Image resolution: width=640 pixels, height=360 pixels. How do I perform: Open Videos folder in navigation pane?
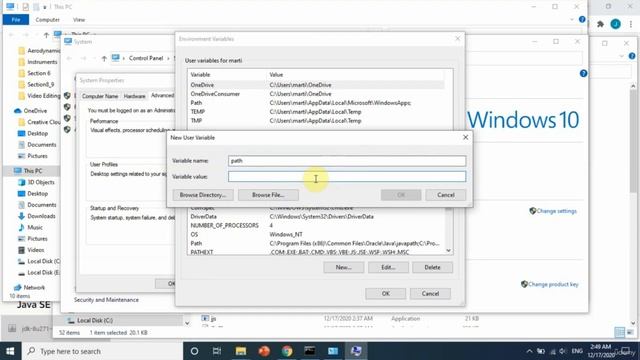point(36,250)
